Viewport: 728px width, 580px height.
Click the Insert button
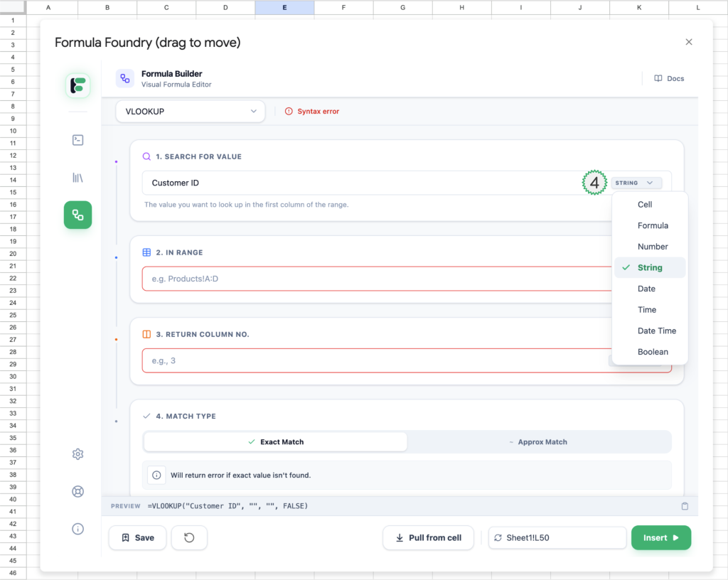tap(660, 538)
